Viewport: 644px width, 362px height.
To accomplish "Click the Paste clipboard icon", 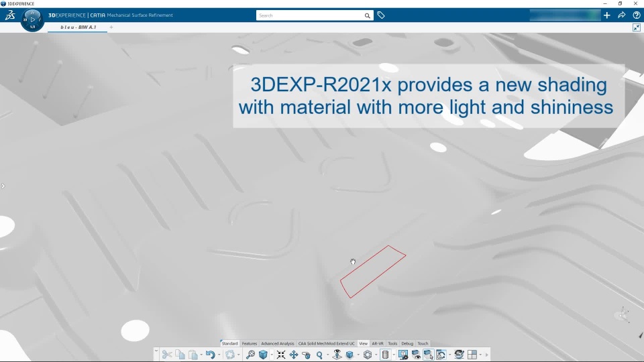I will click(x=193, y=355).
